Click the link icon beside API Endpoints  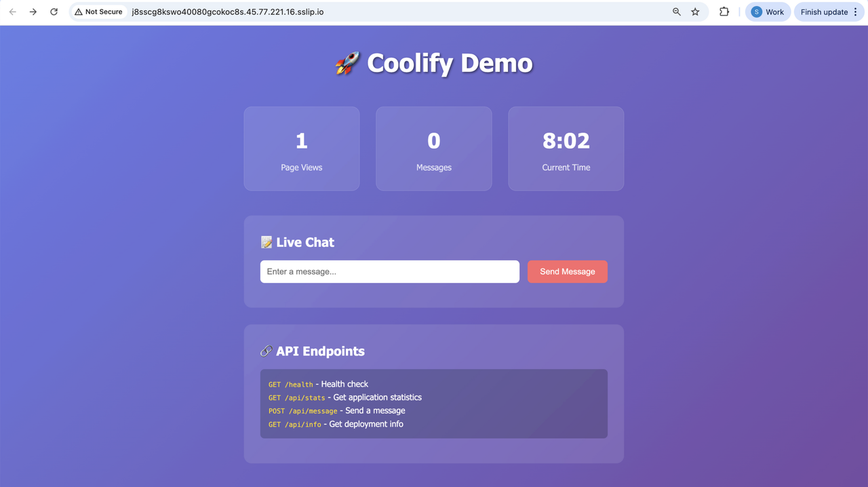point(267,351)
